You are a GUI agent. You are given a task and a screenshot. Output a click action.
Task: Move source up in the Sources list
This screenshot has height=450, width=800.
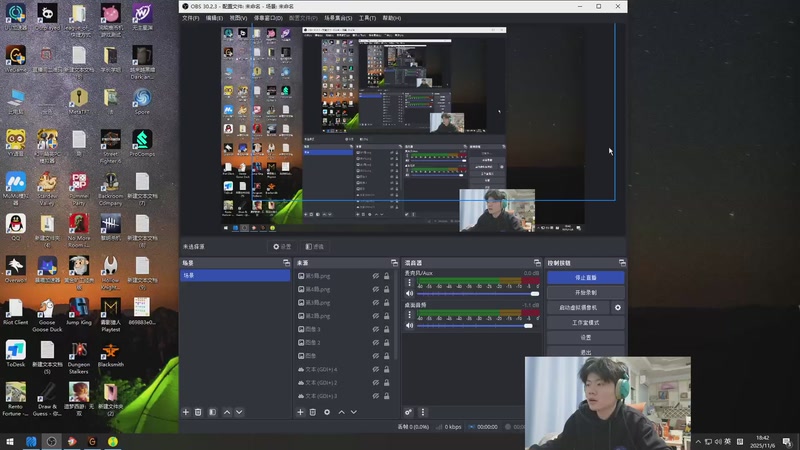point(341,412)
